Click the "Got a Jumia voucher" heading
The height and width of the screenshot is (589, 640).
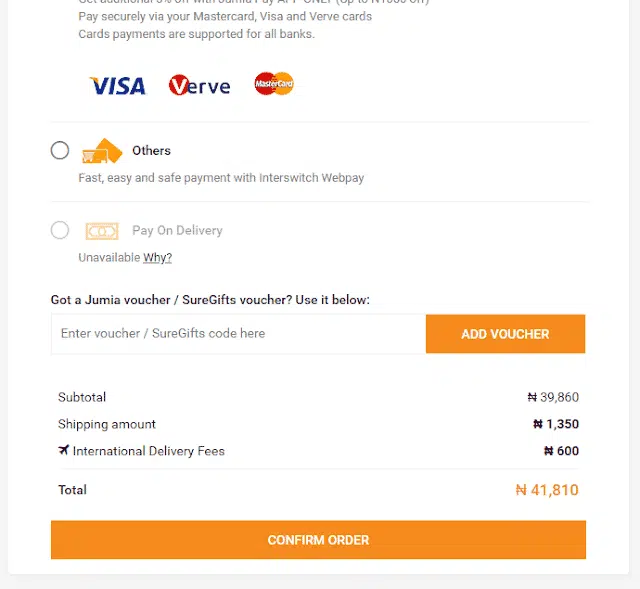pyautogui.click(x=210, y=300)
